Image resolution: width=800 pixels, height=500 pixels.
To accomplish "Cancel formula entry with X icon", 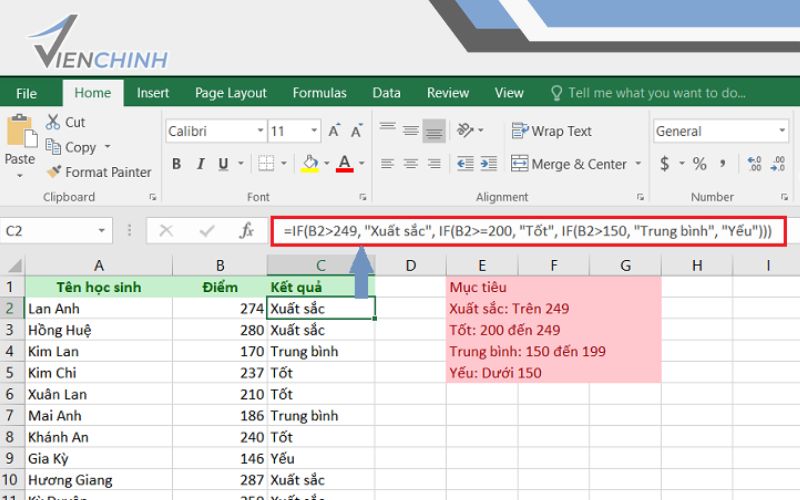I will tap(166, 231).
